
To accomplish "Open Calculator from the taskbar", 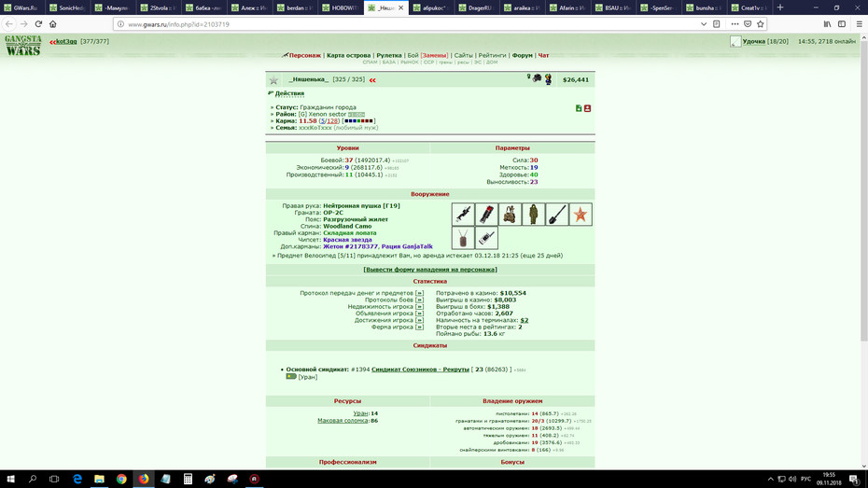I will point(188,480).
